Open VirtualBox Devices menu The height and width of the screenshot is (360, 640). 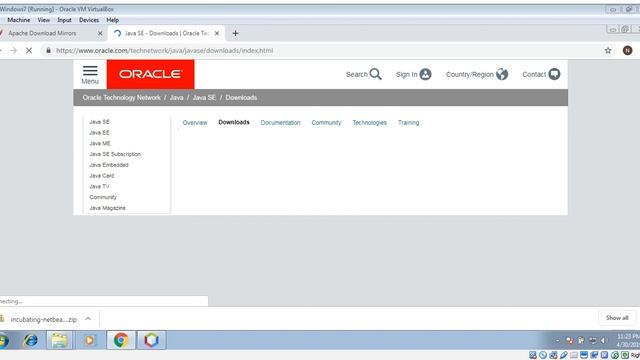point(89,20)
